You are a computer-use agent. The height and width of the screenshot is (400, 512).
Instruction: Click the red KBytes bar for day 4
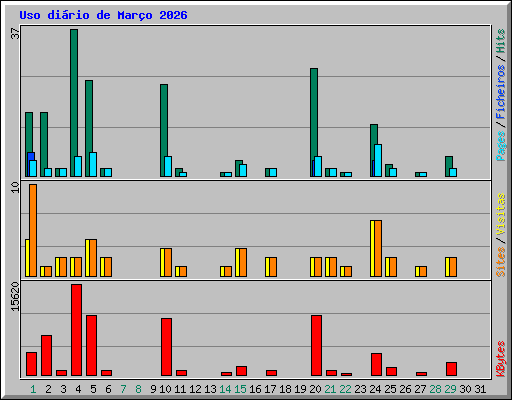pos(76,330)
